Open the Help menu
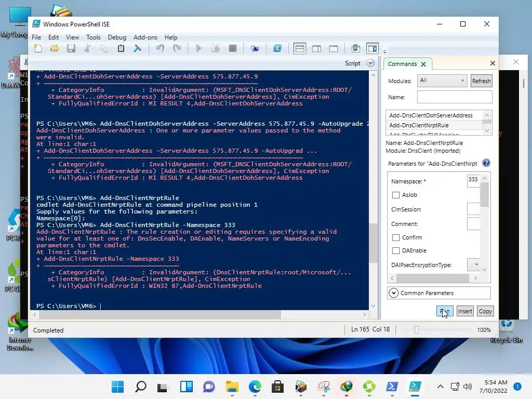Image resolution: width=532 pixels, height=399 pixels. [170, 37]
